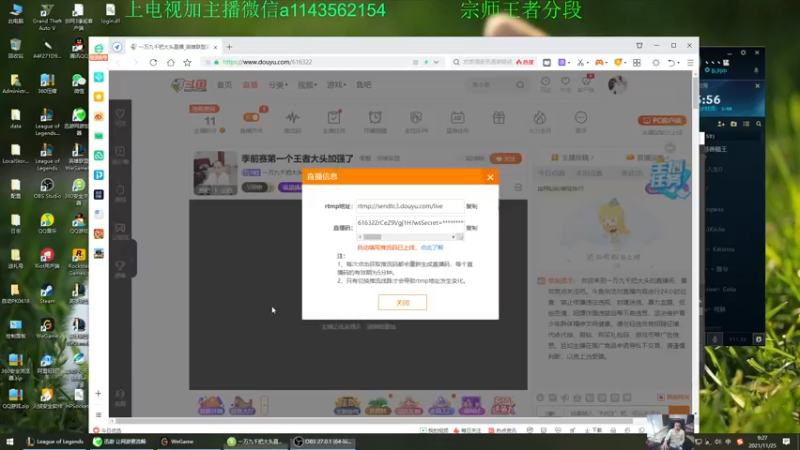This screenshot has width=800, height=450.
Task: Expand the 视频 navigation dropdown
Action: pos(307,85)
